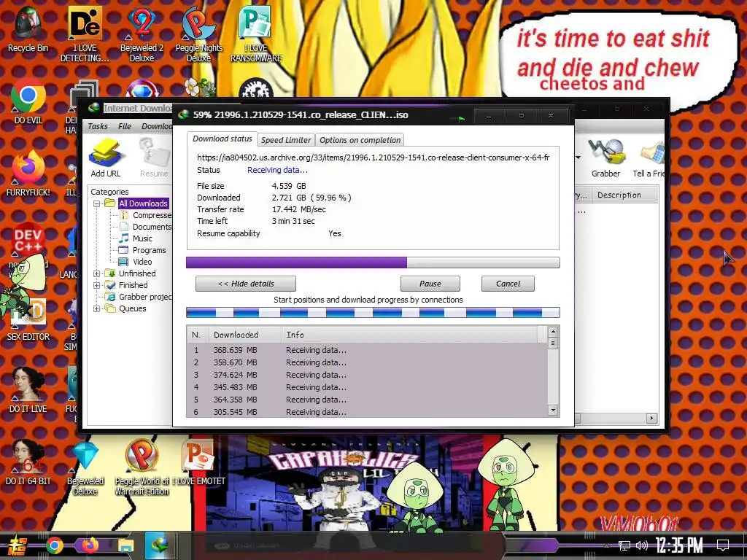
Task: Expand the Queues category node
Action: pyautogui.click(x=97, y=308)
